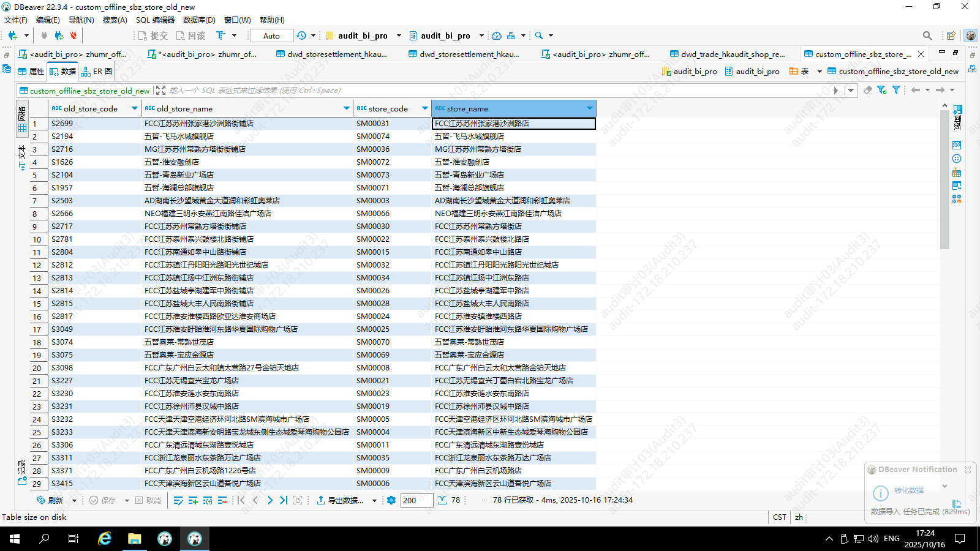This screenshot has width=980, height=551.
Task: Switch to the ER 图 tab
Action: click(97, 72)
